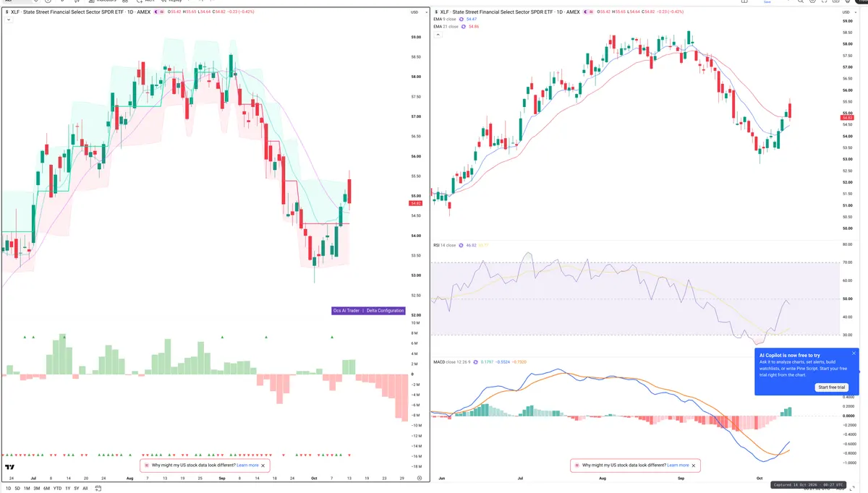Viewport: 868px width, 493px height.
Task: Click the Start free trial button
Action: click(831, 387)
